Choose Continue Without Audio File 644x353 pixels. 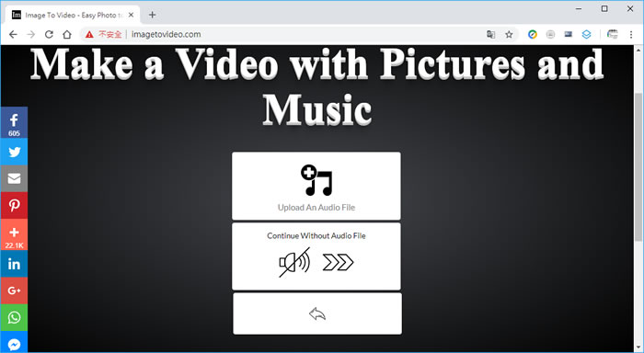coord(316,256)
